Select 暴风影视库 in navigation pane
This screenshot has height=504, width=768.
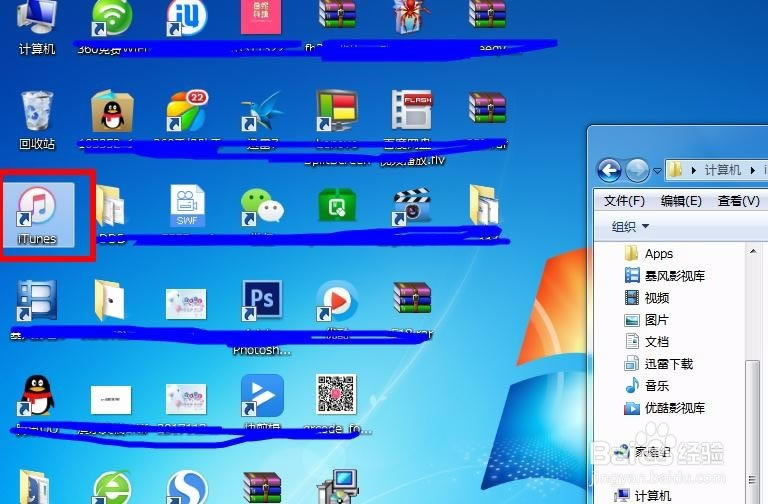point(665,276)
